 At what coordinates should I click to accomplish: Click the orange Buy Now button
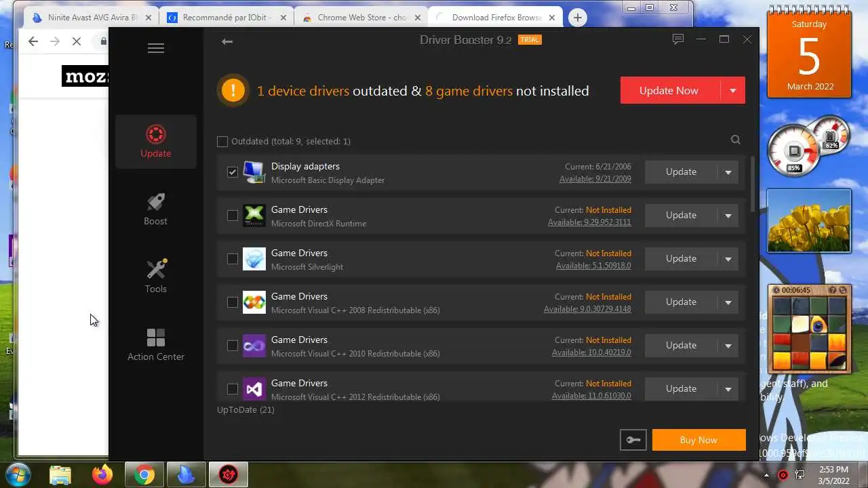[x=698, y=440]
